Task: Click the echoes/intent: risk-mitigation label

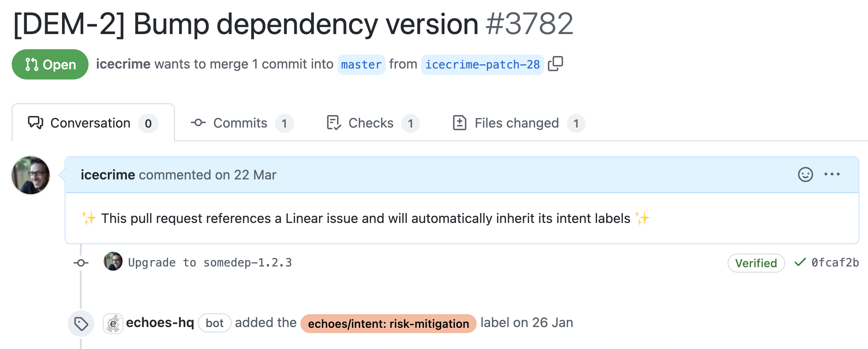Action: [x=388, y=324]
